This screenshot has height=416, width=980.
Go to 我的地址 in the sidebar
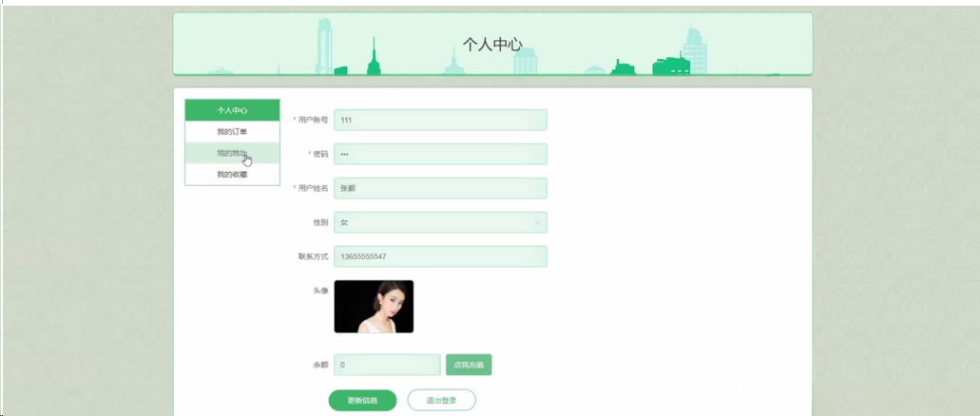click(x=233, y=153)
